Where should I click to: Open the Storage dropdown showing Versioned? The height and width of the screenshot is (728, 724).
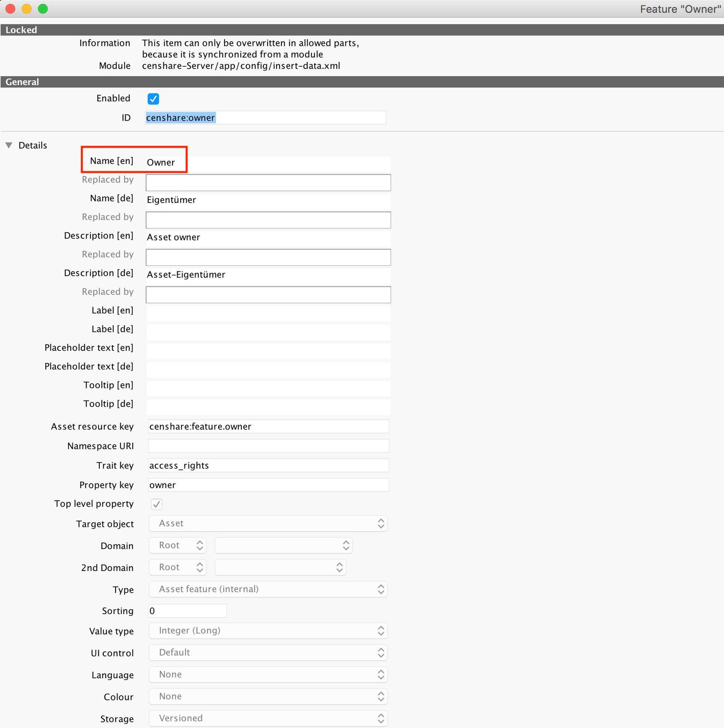point(268,718)
